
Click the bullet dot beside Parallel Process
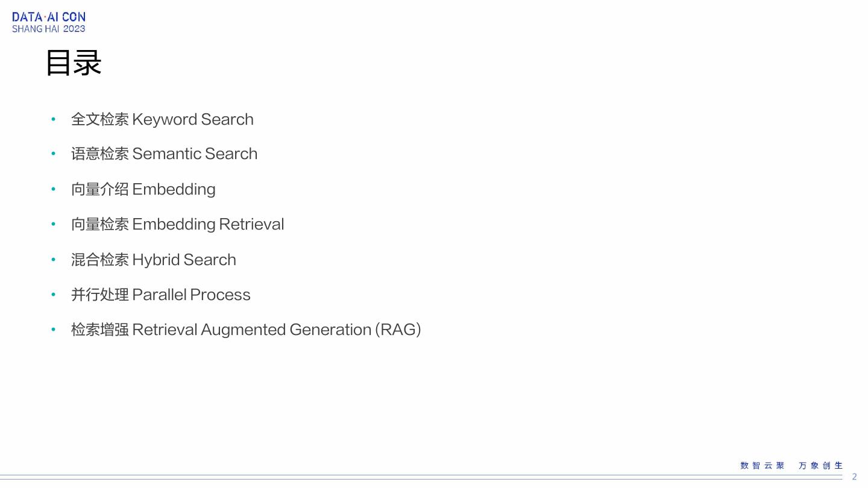click(x=54, y=295)
